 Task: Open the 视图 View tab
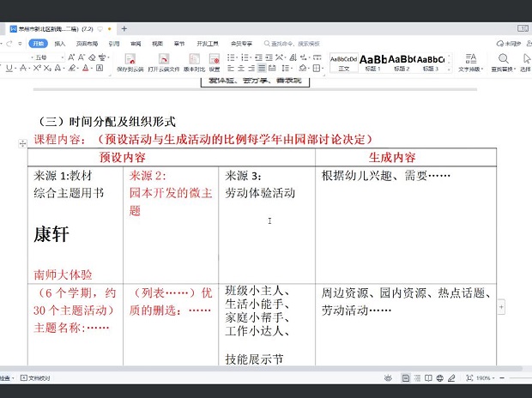[157, 44]
